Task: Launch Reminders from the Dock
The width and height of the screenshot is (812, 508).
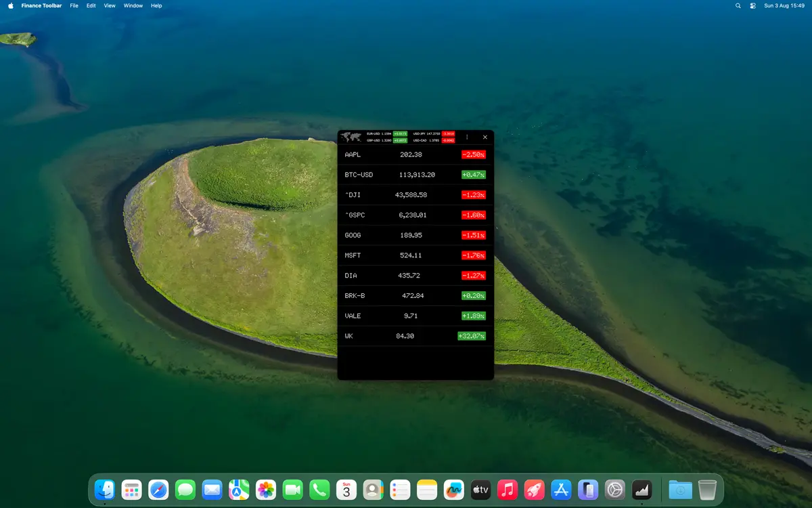Action: click(400, 489)
